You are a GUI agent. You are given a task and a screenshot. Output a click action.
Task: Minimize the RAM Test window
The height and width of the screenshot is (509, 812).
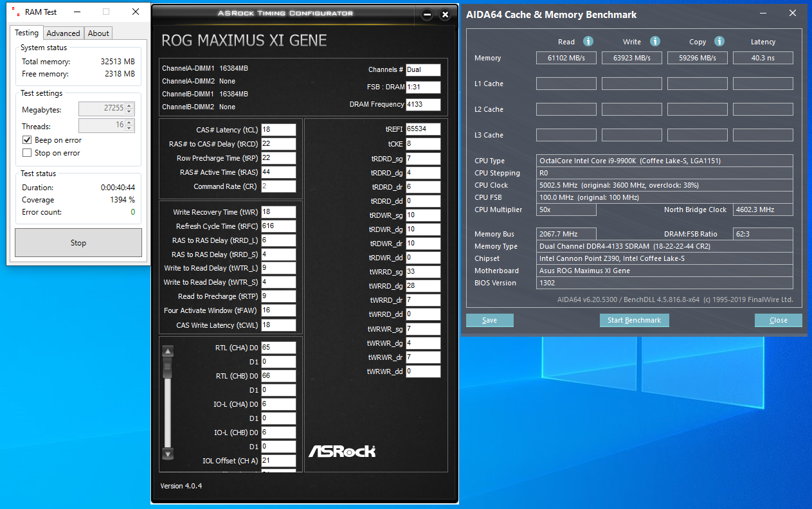click(77, 12)
